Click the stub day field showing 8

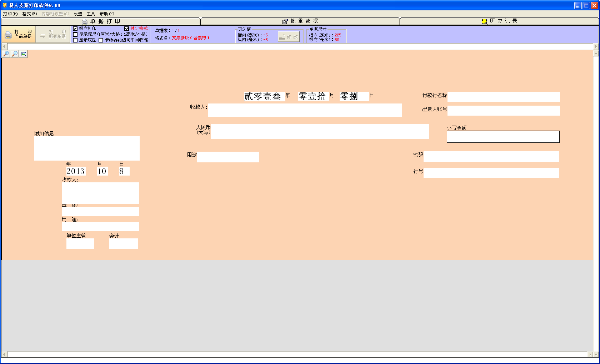tap(124, 171)
